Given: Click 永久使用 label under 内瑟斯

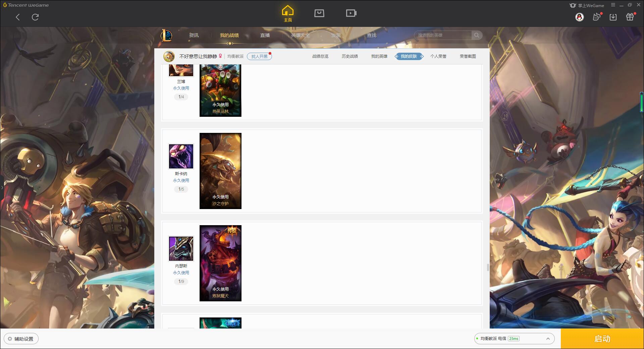Looking at the screenshot, I should [181, 273].
